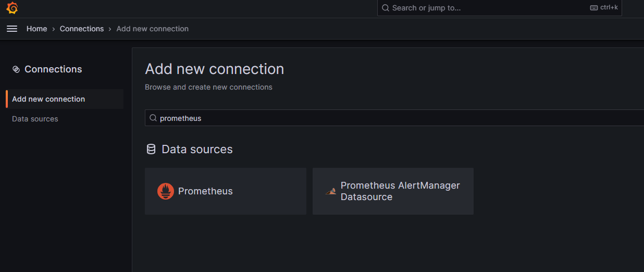Screen dimensions: 644x272
Task: Open Data sources from the sidebar
Action: click(x=35, y=119)
